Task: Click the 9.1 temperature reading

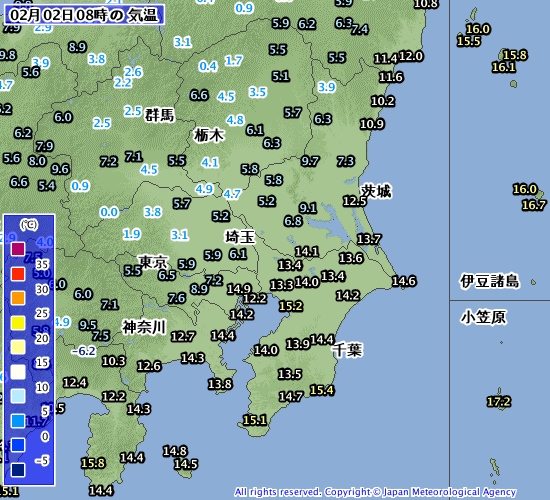Action: (308, 208)
